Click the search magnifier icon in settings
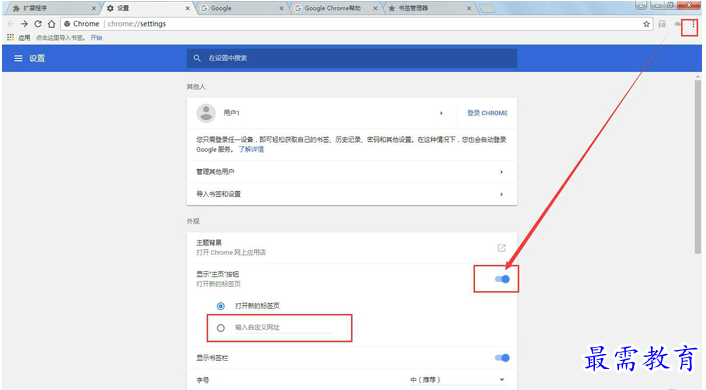The width and height of the screenshot is (706, 390). (197, 58)
